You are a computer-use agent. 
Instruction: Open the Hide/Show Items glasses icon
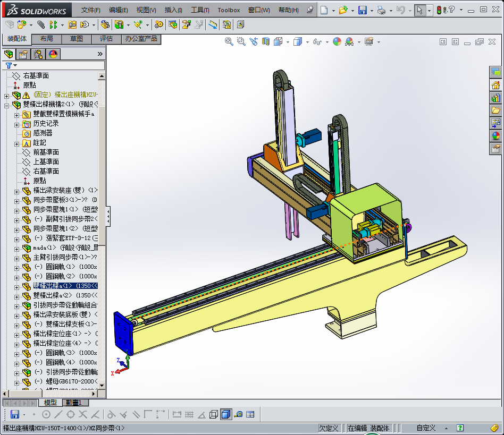(x=317, y=42)
